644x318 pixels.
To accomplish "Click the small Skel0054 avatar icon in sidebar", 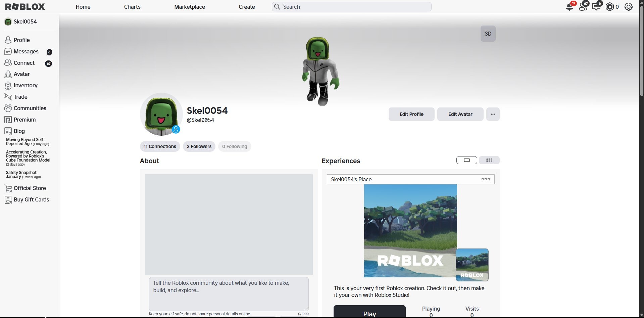I will [x=8, y=22].
